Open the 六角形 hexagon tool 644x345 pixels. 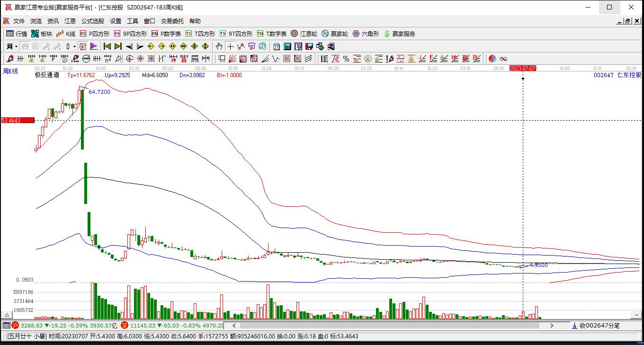coord(366,34)
